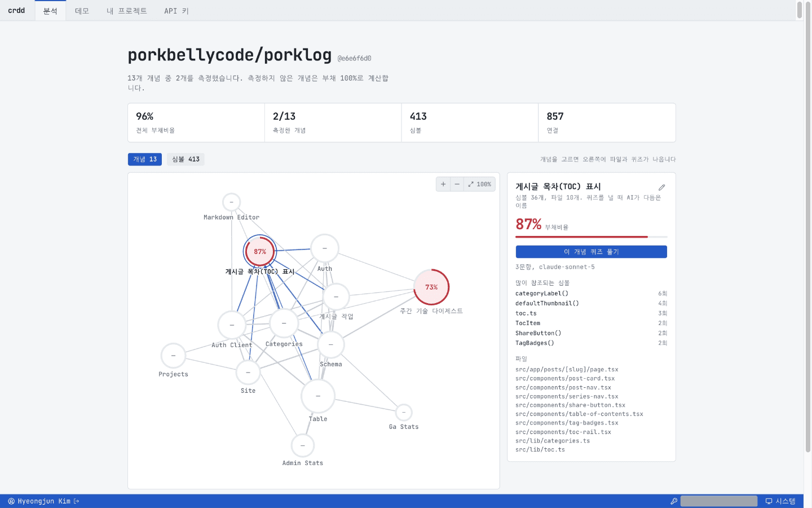Select the Table graph node
This screenshot has width=812, height=508.
pyautogui.click(x=318, y=396)
